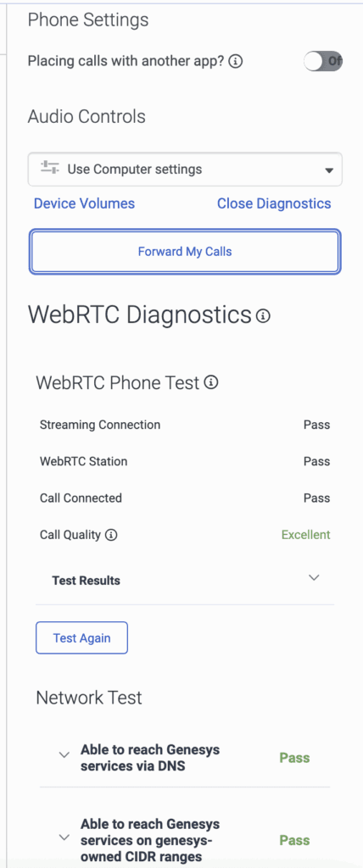363x868 pixels.
Task: Open the Use Computer settings dropdown
Action: click(185, 169)
